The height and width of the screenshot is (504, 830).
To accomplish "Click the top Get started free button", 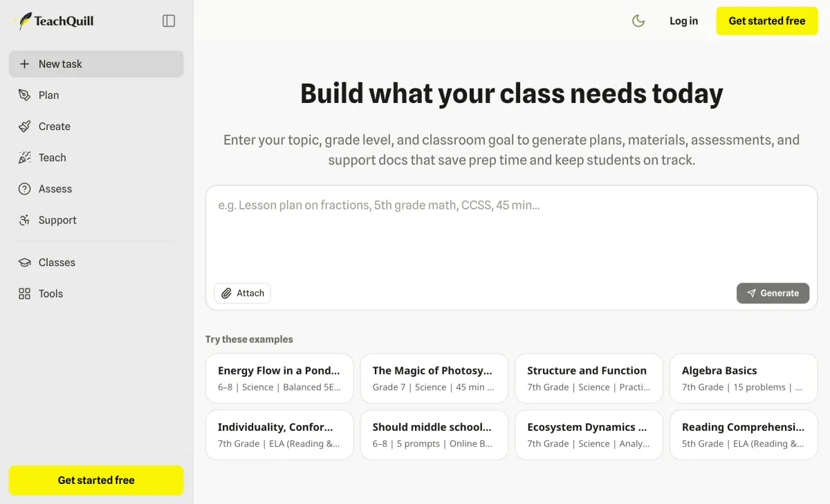I will pos(767,21).
